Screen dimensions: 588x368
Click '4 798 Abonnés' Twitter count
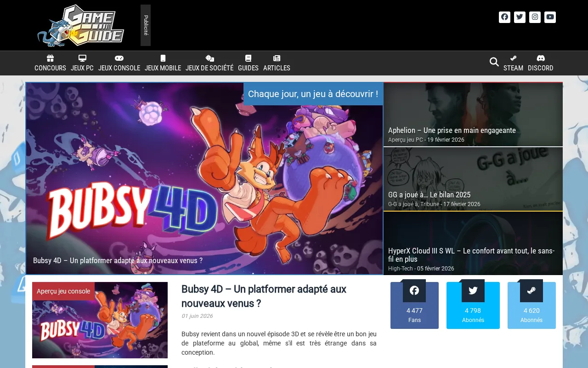[473, 315]
